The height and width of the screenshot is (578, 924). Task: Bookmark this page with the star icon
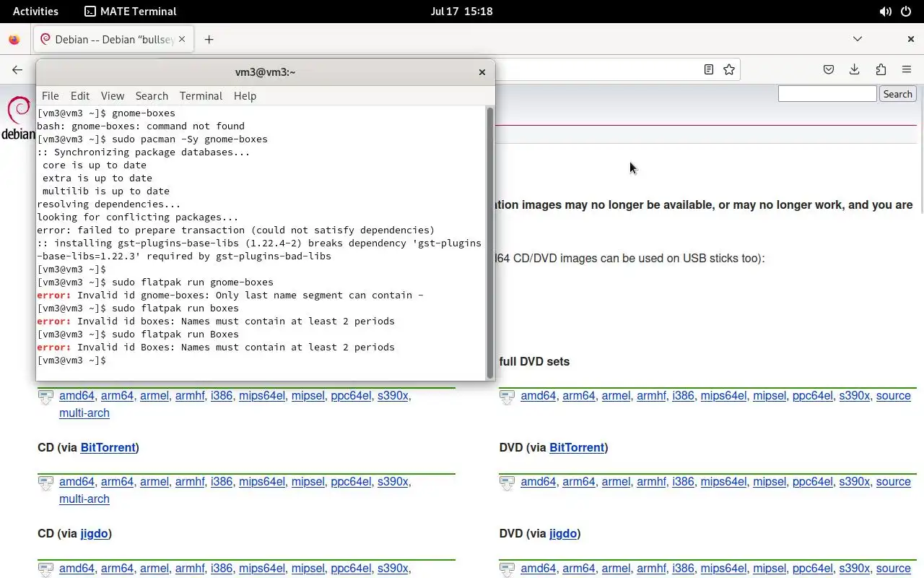(729, 69)
